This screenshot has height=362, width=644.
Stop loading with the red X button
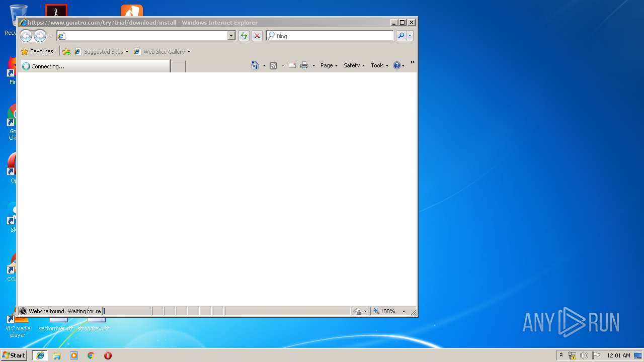pyautogui.click(x=257, y=36)
